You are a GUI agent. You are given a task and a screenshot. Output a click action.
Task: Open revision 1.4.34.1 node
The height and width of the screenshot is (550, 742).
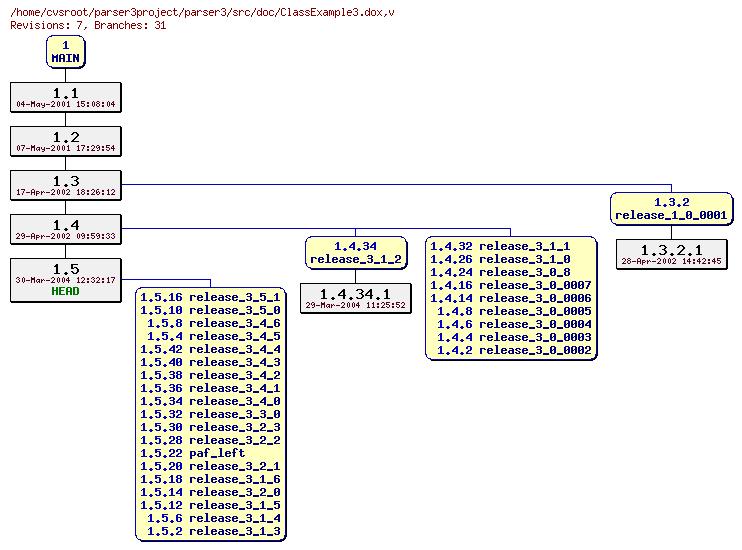tap(356, 299)
